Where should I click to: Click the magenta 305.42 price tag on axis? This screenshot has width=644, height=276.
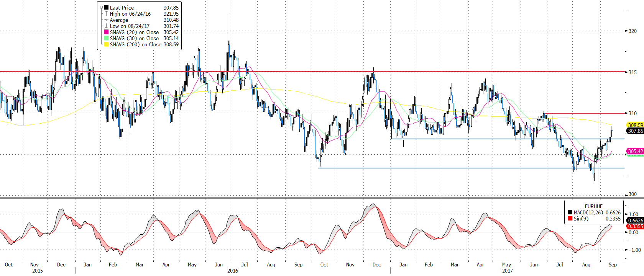(635, 151)
